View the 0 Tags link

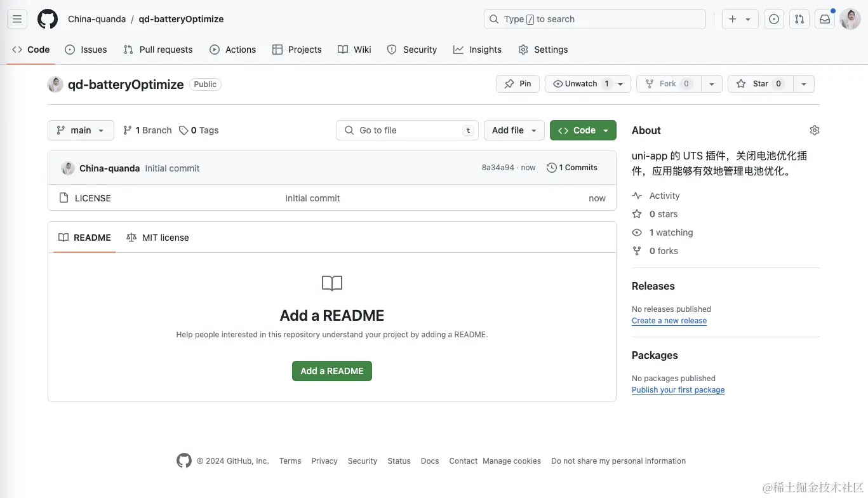199,130
